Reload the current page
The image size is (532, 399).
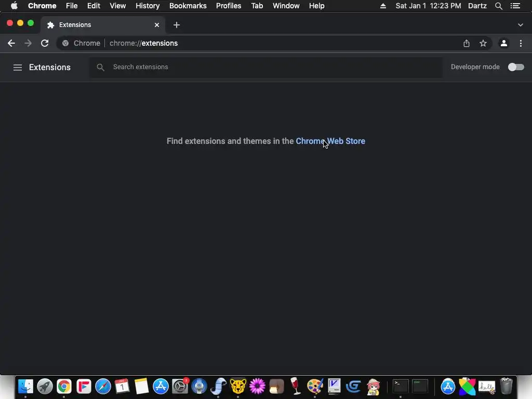point(45,44)
